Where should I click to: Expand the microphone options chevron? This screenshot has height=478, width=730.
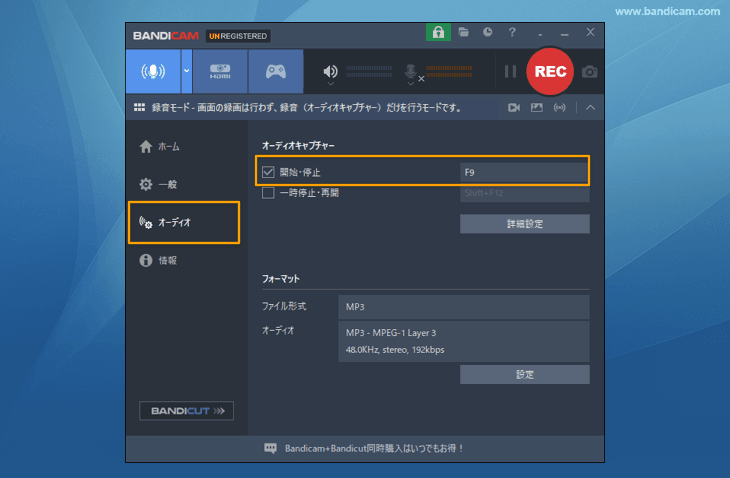pos(410,84)
